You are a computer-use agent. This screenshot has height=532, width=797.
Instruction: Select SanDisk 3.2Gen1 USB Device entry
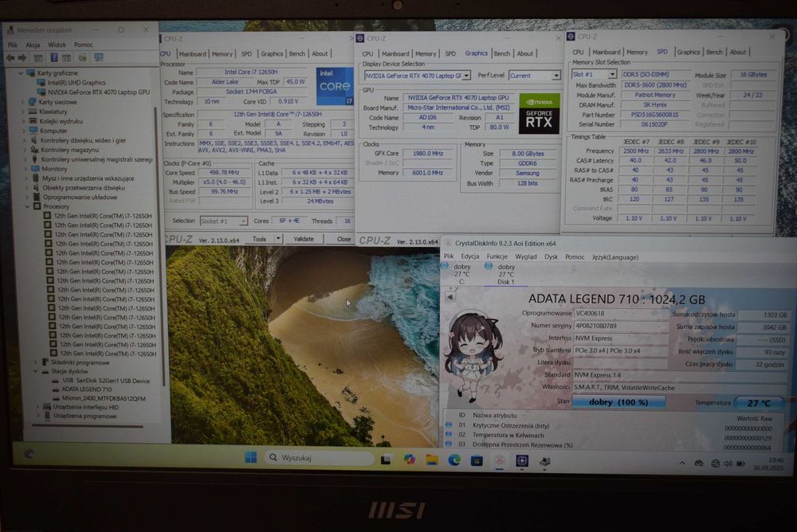pyautogui.click(x=106, y=381)
